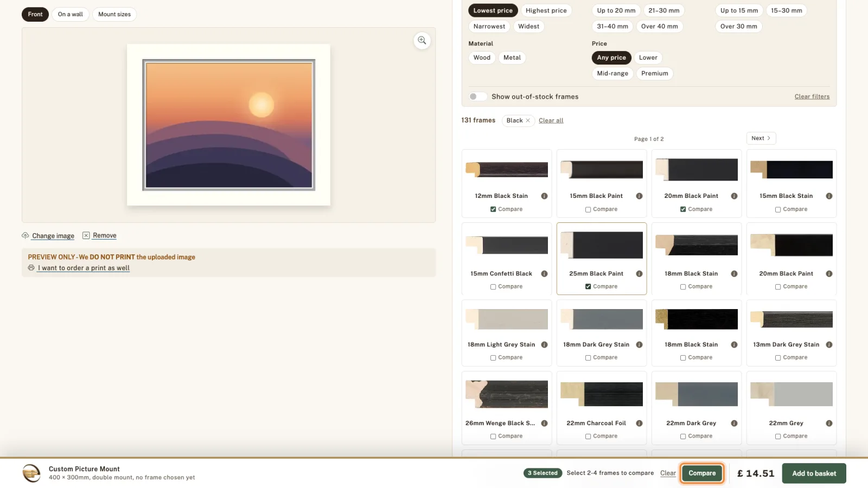The width and height of the screenshot is (868, 488).
Task: Click the upload icon beside Change image
Action: pyautogui.click(x=25, y=235)
